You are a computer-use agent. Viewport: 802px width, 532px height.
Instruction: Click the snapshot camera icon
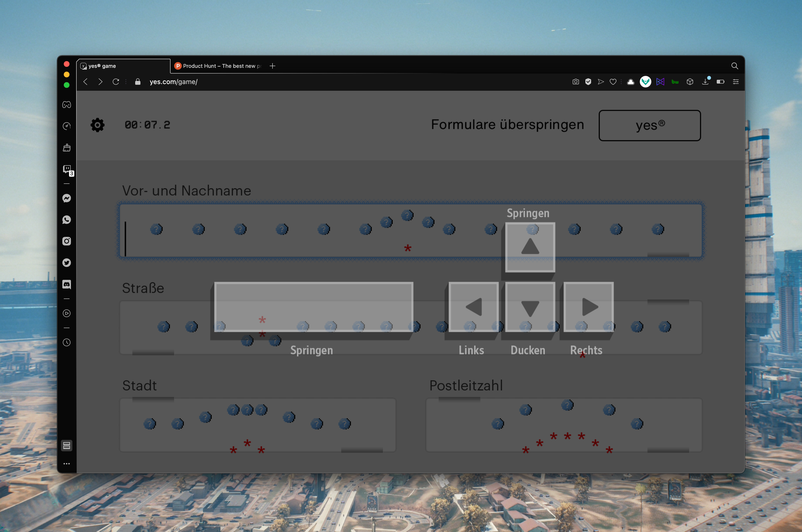[x=576, y=82]
